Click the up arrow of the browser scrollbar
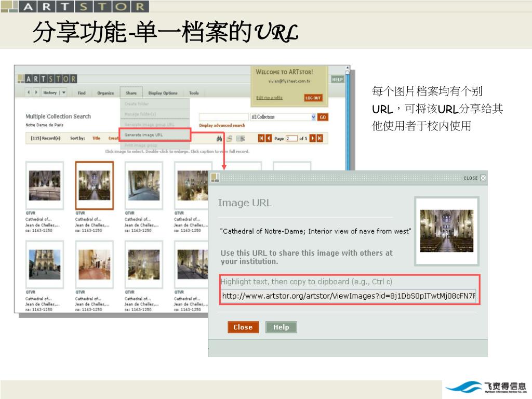Screen dimensions: 532x399 (348, 68)
